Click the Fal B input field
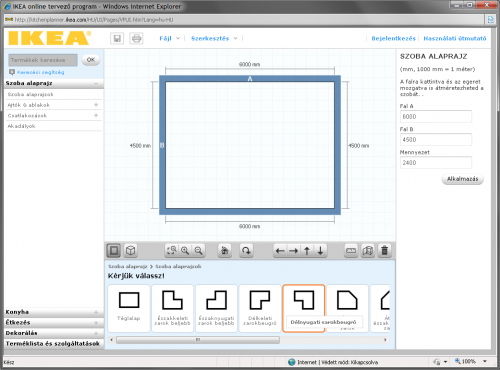500x370 pixels. click(436, 140)
